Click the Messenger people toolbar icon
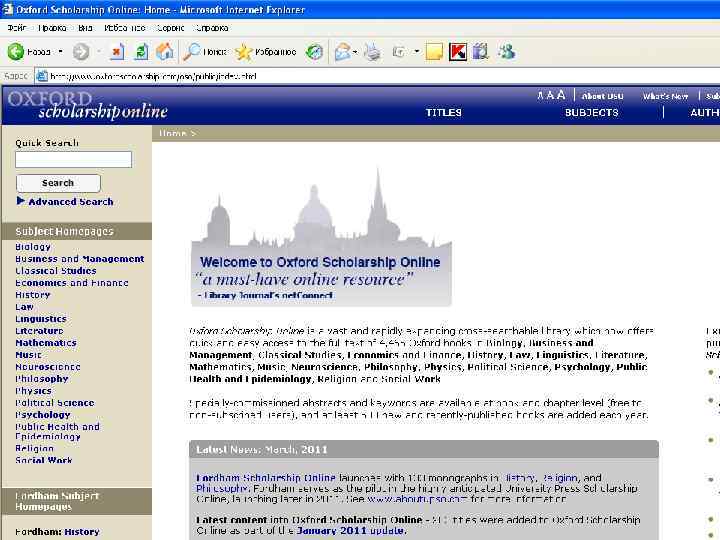 (x=507, y=52)
